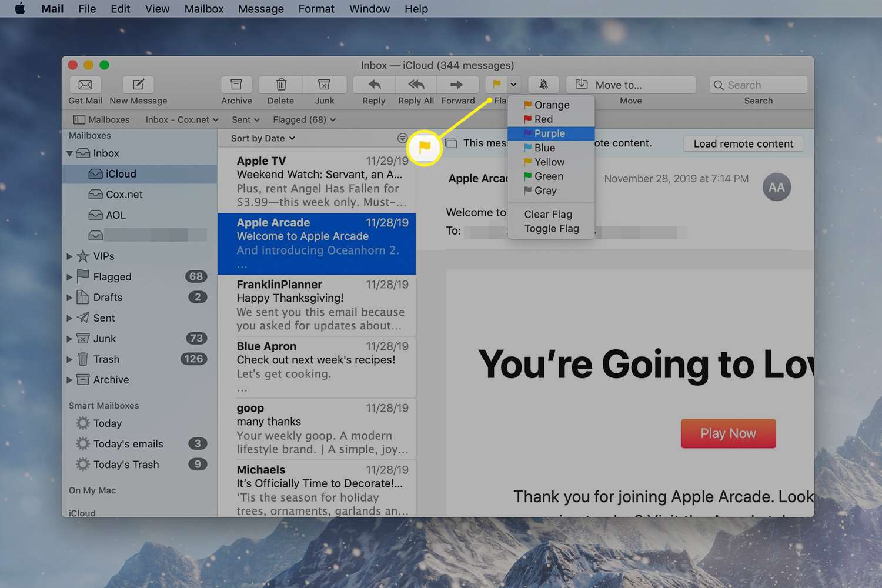This screenshot has width=882, height=588.
Task: Archive the selected email via toolbar
Action: [236, 85]
